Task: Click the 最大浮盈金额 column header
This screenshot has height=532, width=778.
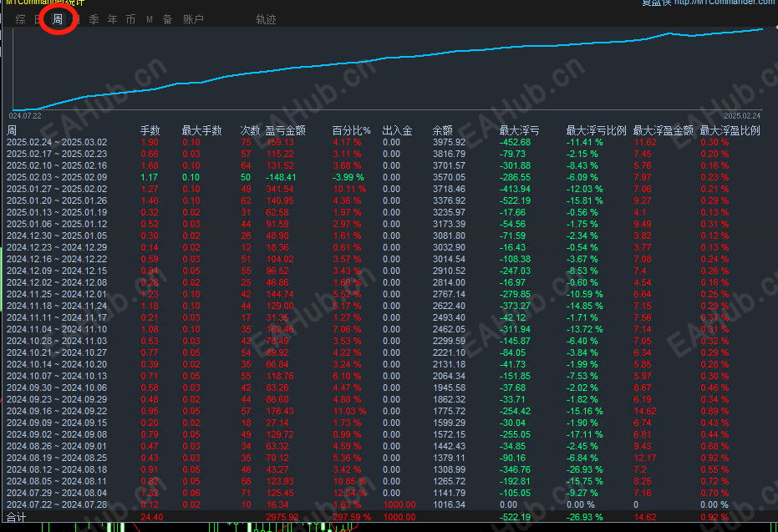Action: pos(663,130)
